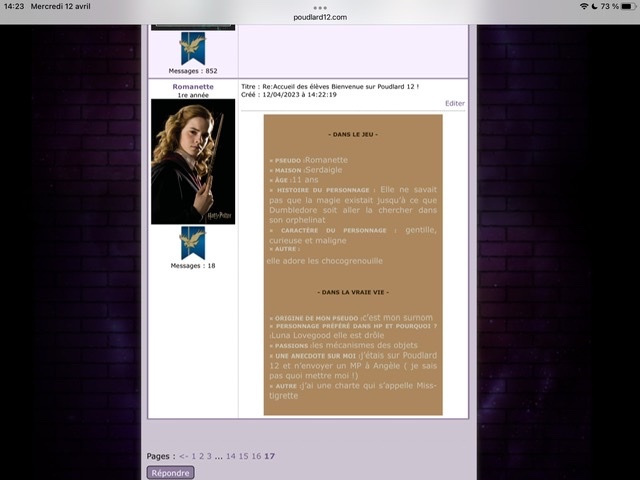Click the 'Messages : 852' text

[193, 71]
